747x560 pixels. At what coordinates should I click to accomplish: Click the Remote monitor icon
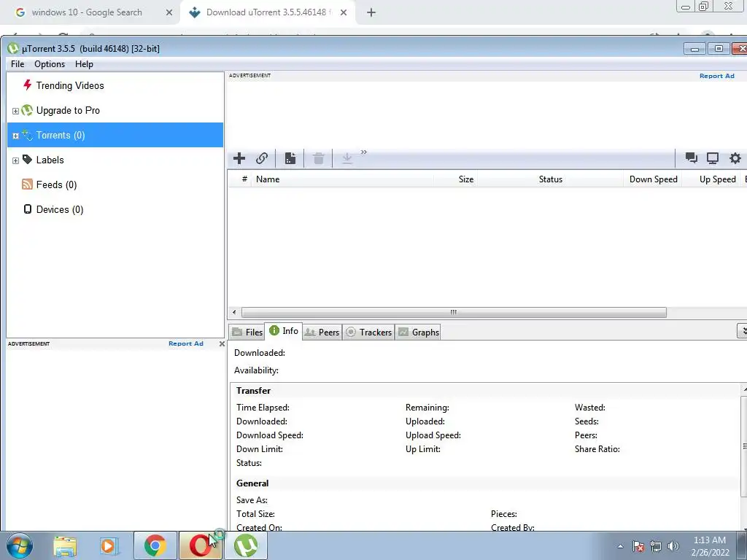713,158
